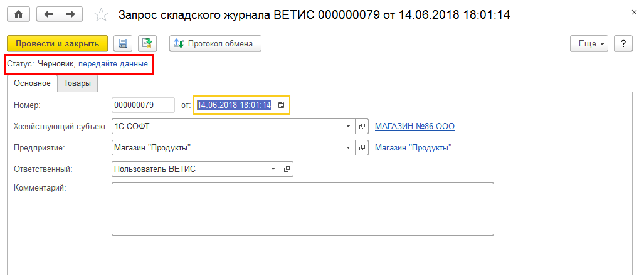Screen dimensions: 644x279
Task: Open the Хозяйствующий субъект record with its open icon
Action: point(362,126)
